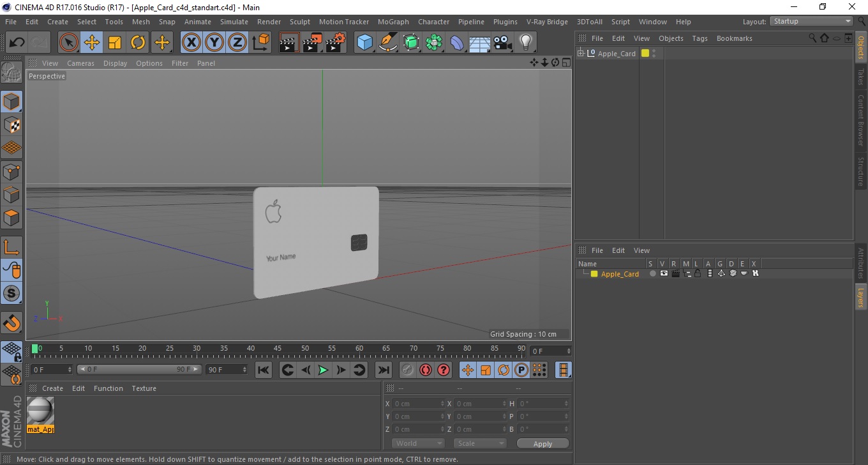The image size is (868, 465).
Task: Click the Undo arrow icon
Action: [17, 43]
